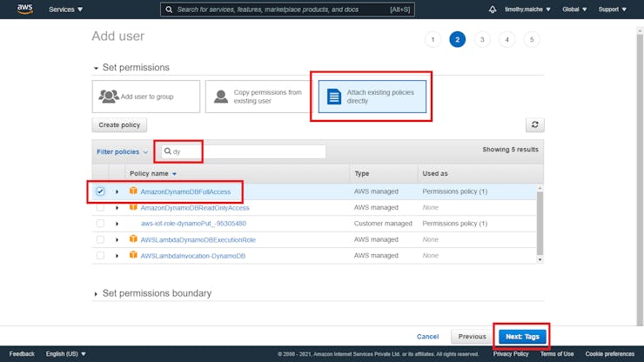Open the Filter policies dropdown
644x362 pixels.
click(x=122, y=151)
